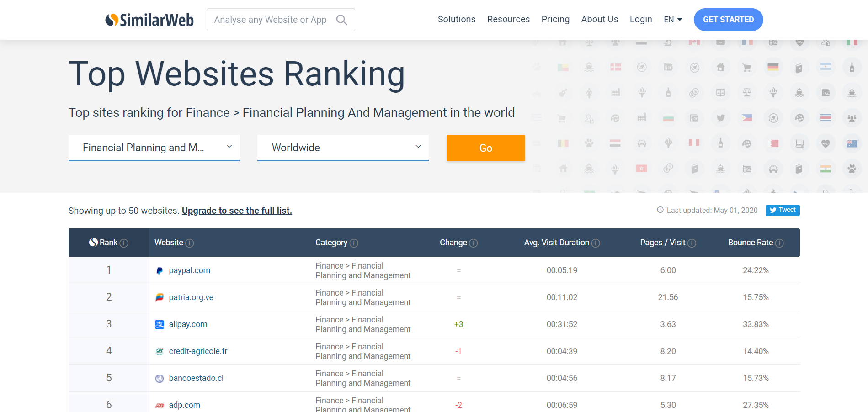The height and width of the screenshot is (412, 868).
Task: Click the Rank column header
Action: pyautogui.click(x=108, y=243)
